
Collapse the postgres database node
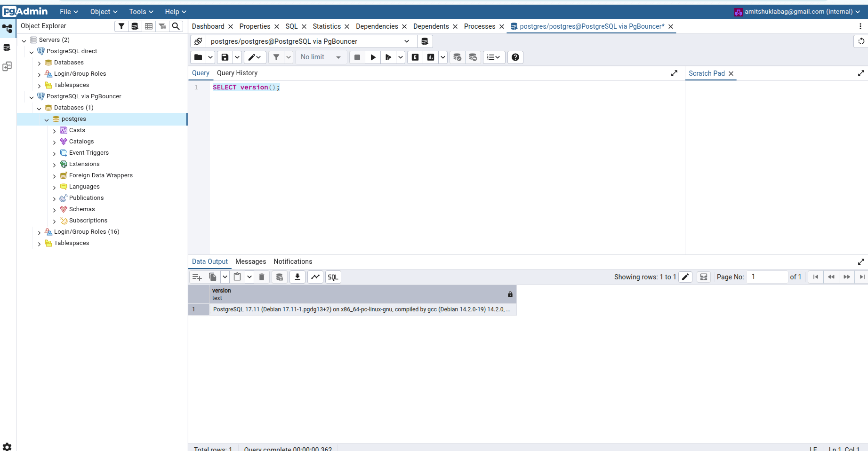47,119
